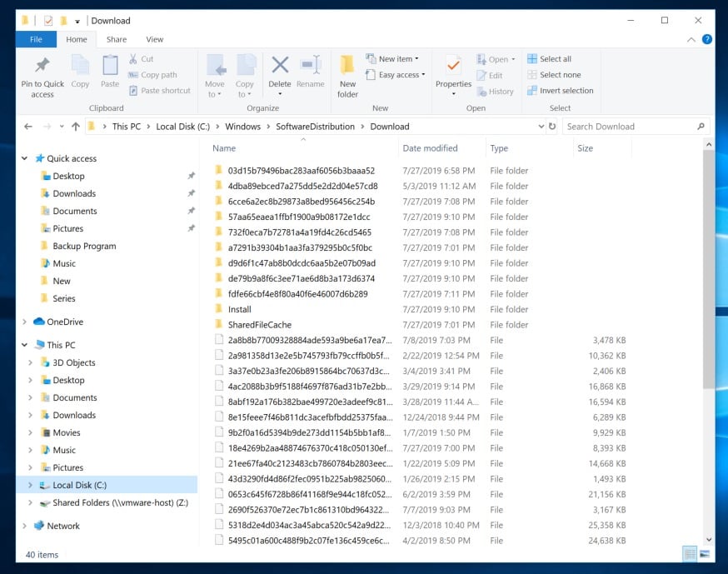Click Select none in ribbon
Image resolution: width=728 pixels, height=574 pixels.
(x=555, y=75)
